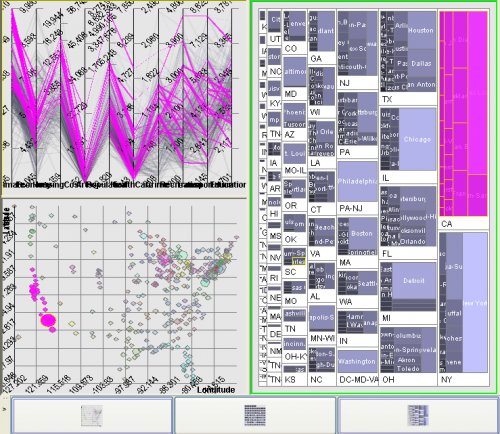This screenshot has height=434, width=500.
Task: Click the LA state label
Action: (315, 163)
